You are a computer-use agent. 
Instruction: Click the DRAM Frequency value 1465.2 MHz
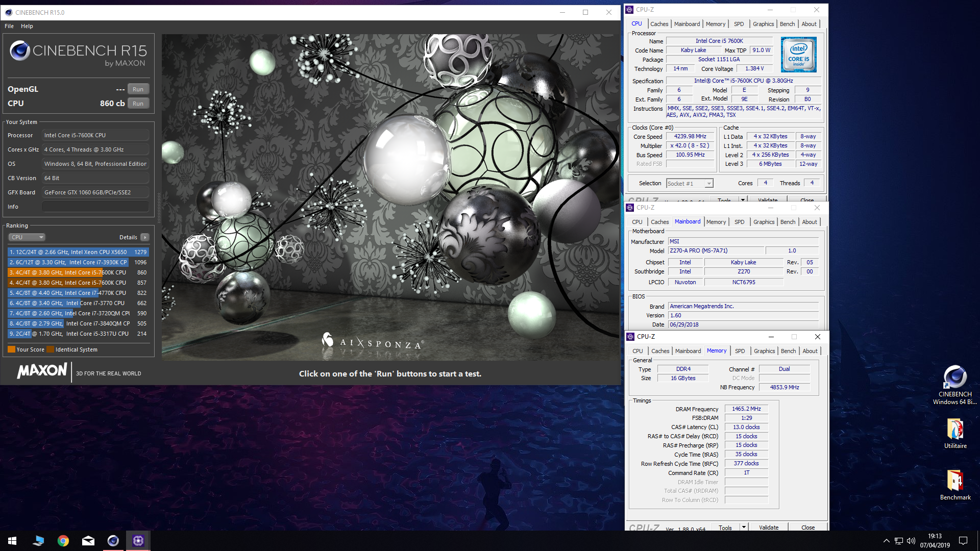[x=746, y=409]
